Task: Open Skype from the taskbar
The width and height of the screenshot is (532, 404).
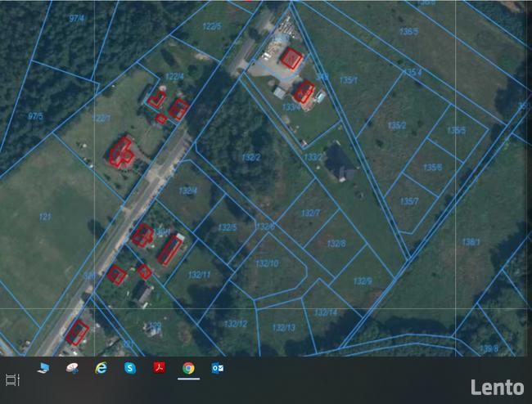Action: pyautogui.click(x=129, y=368)
